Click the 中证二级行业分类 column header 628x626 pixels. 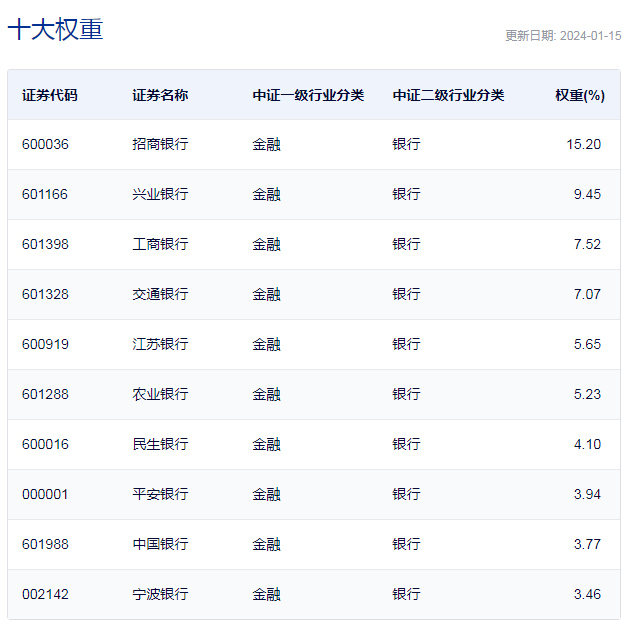[x=448, y=95]
